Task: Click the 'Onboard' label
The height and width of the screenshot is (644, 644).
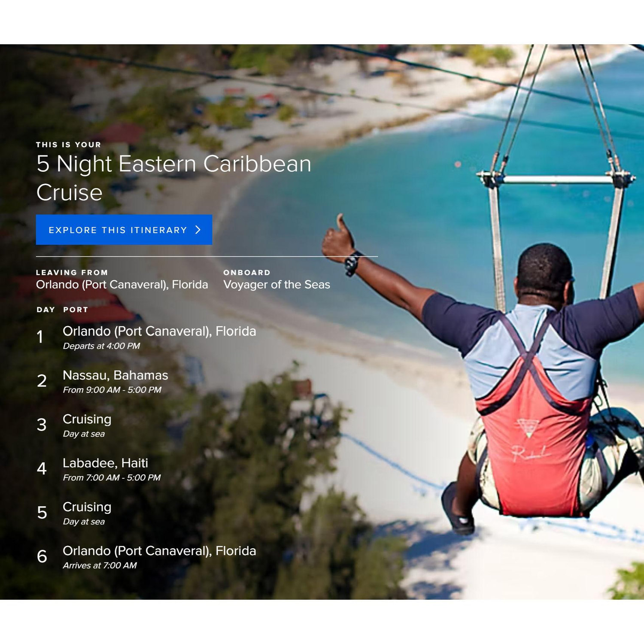Action: [x=247, y=273]
